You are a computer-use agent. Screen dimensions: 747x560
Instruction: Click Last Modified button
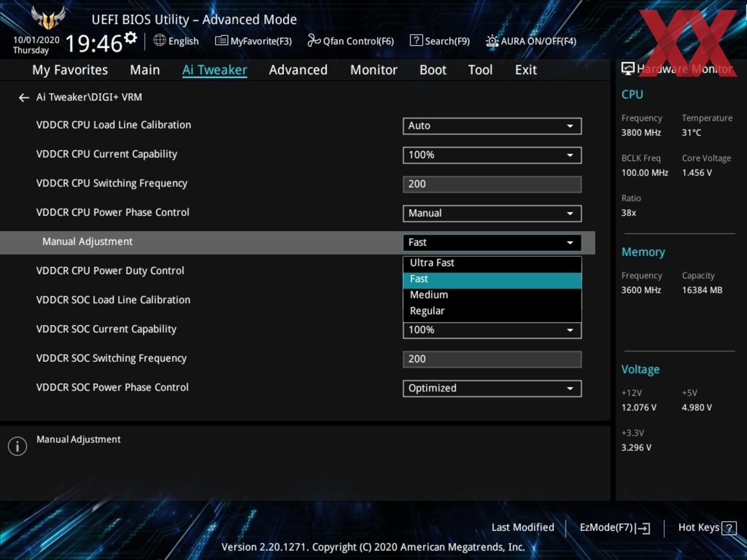tap(523, 528)
